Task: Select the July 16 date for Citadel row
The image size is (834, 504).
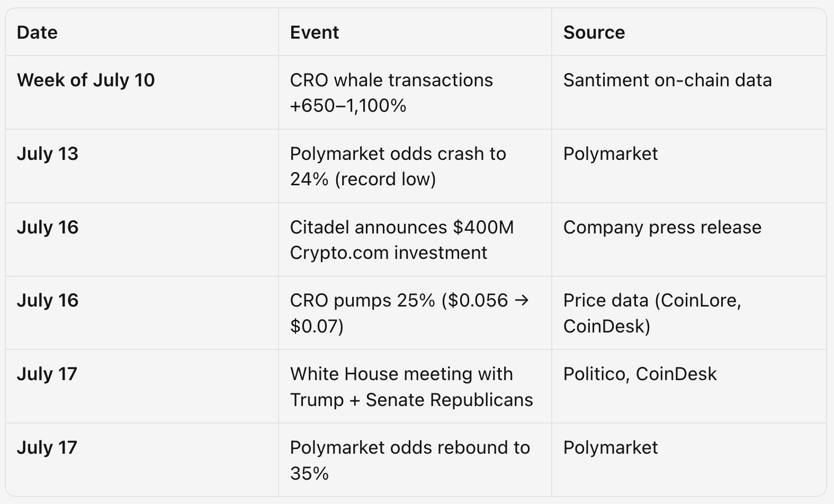Action: tap(48, 227)
